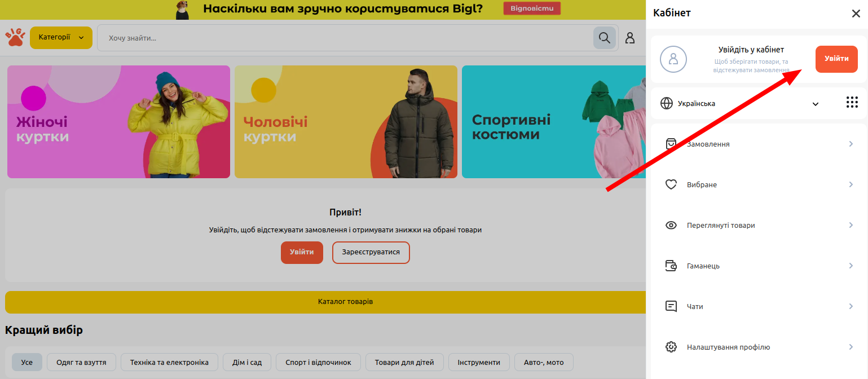
Task: Select the Дім і сад filter
Action: 247,362
